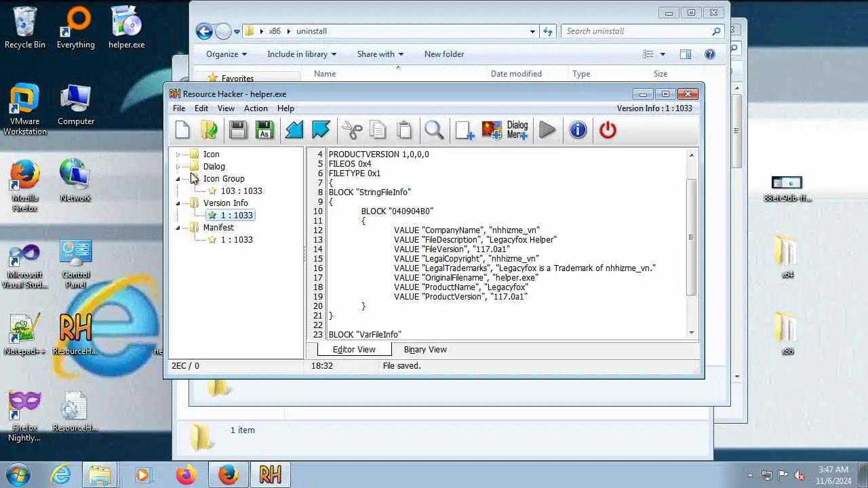The height and width of the screenshot is (488, 868).
Task: Add a new blank resource icon
Action: 465,129
